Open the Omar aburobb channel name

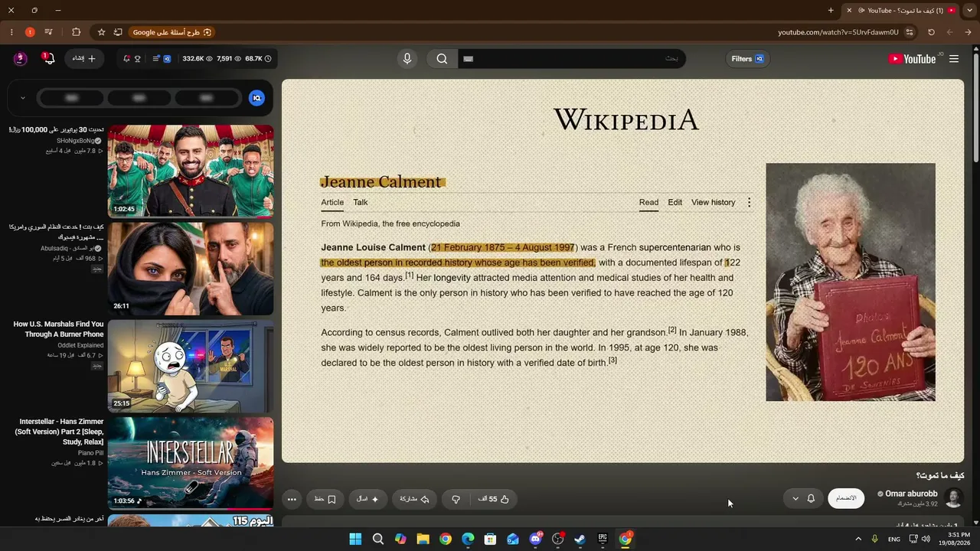(911, 494)
